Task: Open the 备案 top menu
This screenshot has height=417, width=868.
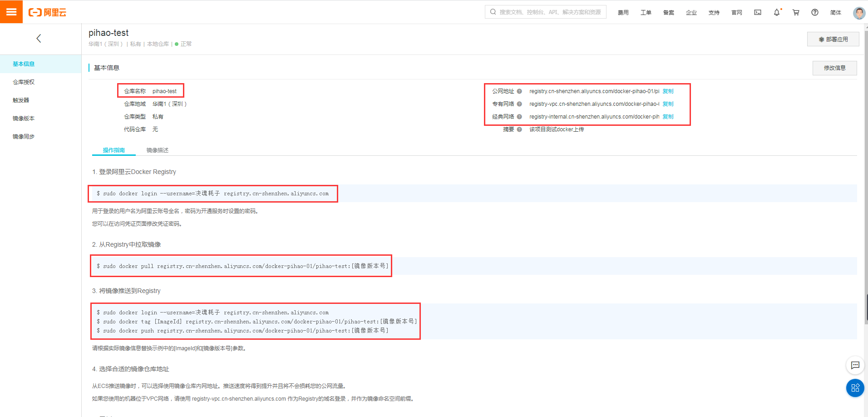Action: (x=668, y=13)
